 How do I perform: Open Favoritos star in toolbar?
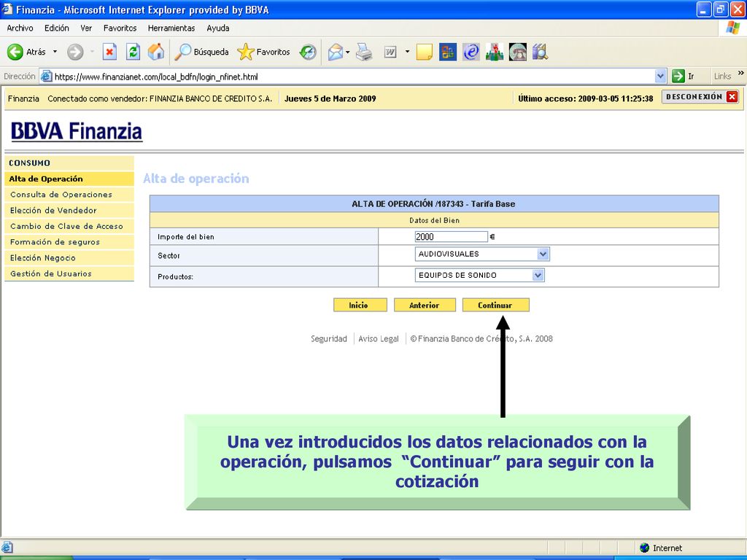(263, 52)
